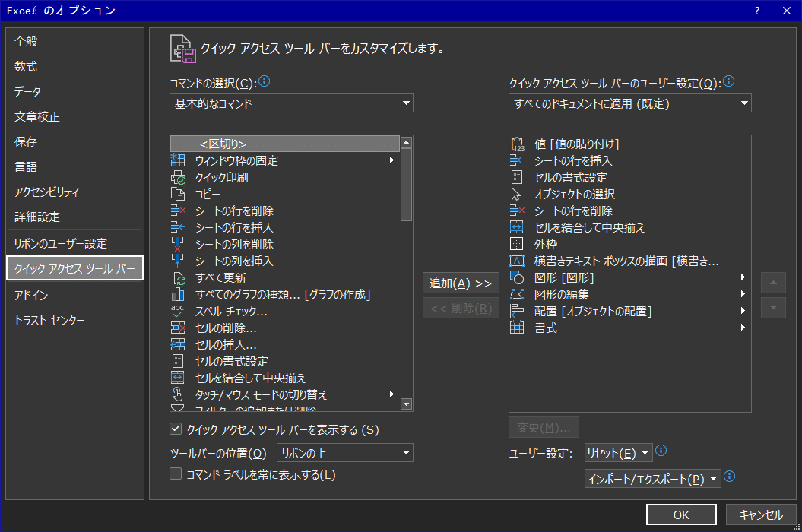
Task: Open the インポート/エクスポート dropdown
Action: coord(653,479)
